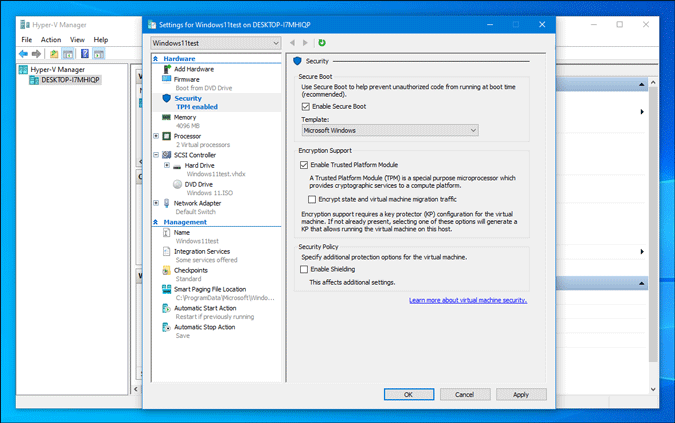This screenshot has width=675, height=423.
Task: Toggle Enable Secure Boot checkbox
Action: click(306, 106)
